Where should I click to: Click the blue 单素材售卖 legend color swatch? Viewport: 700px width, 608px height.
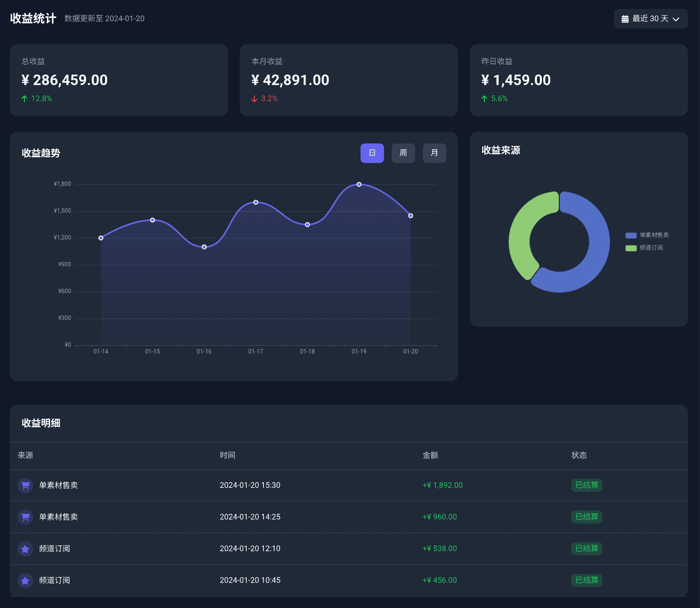(x=631, y=235)
